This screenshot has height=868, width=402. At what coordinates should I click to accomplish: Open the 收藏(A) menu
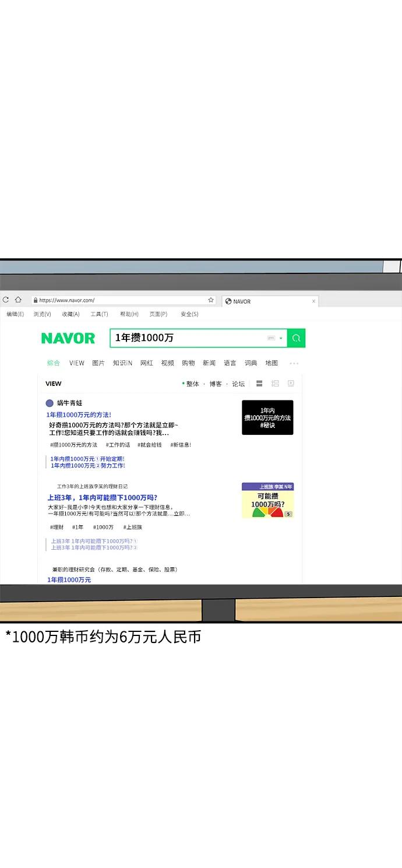point(70,314)
